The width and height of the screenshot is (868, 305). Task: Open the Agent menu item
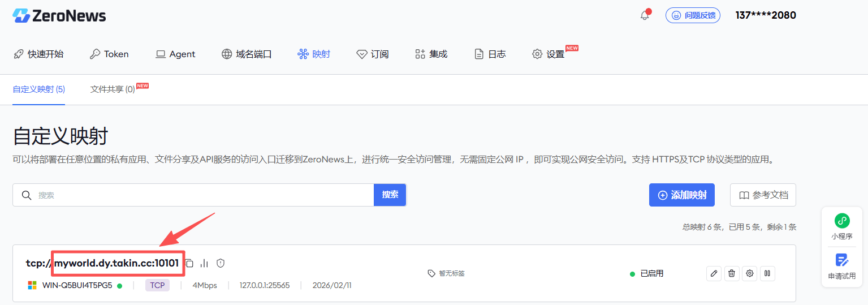click(x=175, y=54)
